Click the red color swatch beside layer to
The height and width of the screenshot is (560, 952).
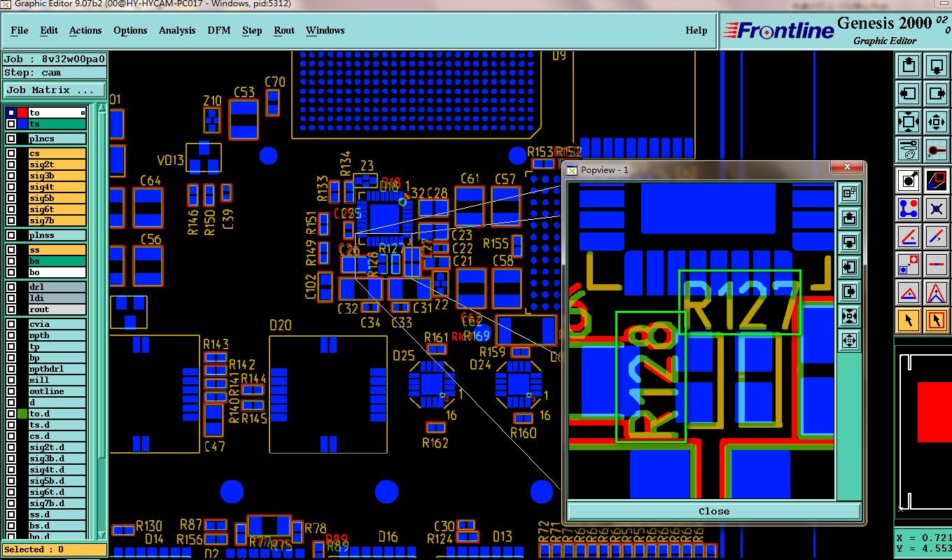coord(22,113)
